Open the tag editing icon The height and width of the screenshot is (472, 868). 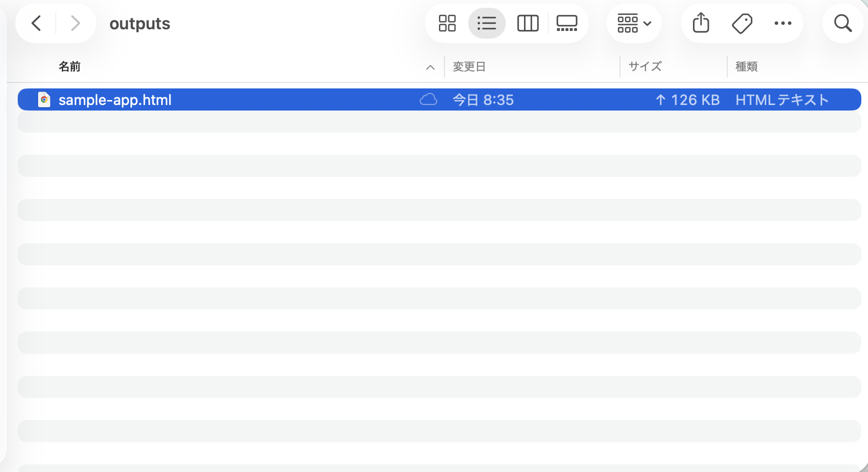point(742,23)
